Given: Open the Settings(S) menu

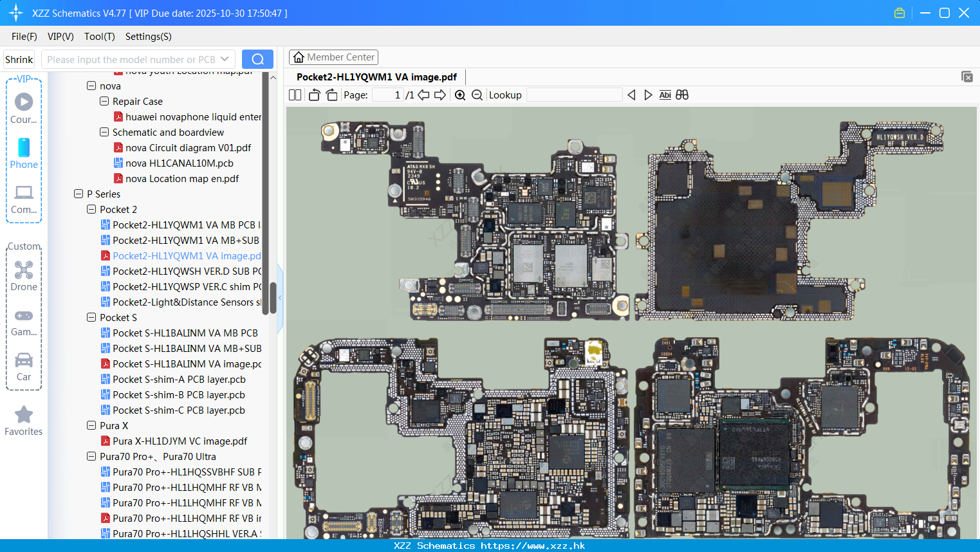Looking at the screenshot, I should (x=149, y=37).
